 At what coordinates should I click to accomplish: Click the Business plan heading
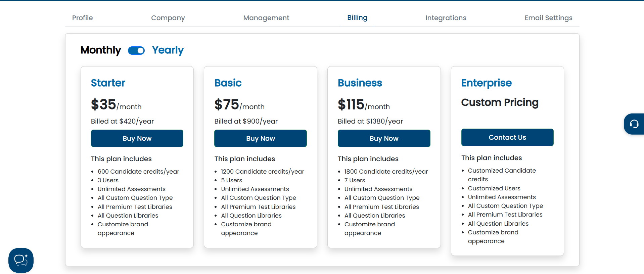(360, 83)
